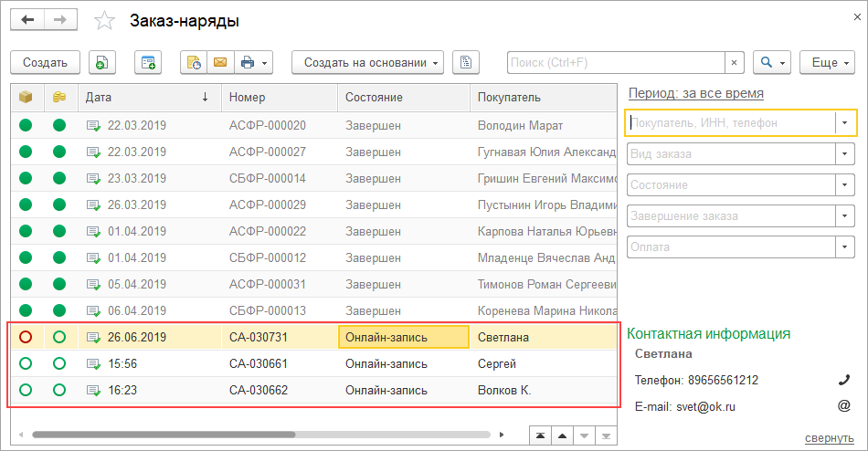This screenshot has width=868, height=451.
Task: Click the envelope icon in the toolbar
Action: [x=219, y=63]
